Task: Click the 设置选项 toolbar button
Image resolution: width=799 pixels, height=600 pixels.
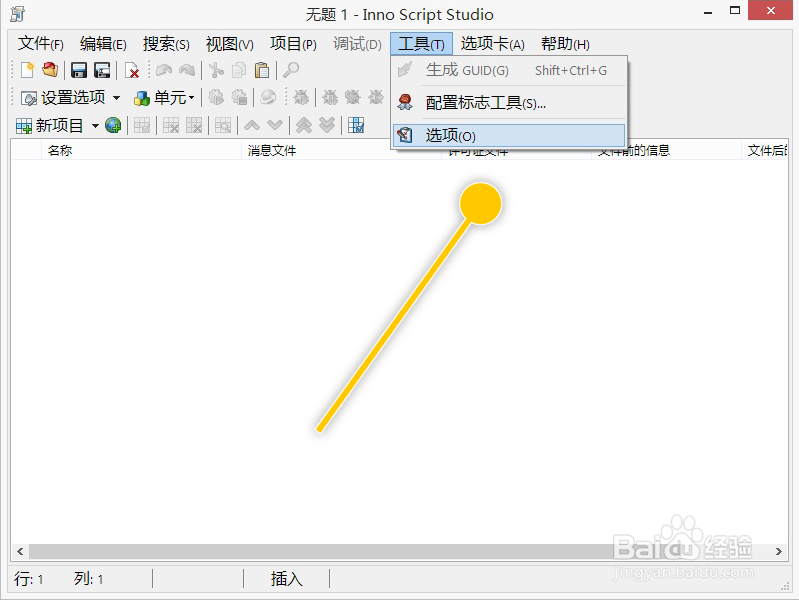Action: pyautogui.click(x=63, y=97)
